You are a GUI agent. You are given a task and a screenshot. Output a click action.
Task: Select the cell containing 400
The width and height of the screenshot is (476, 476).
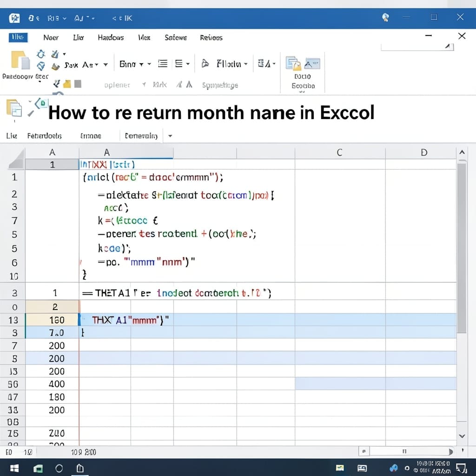pyautogui.click(x=52, y=384)
